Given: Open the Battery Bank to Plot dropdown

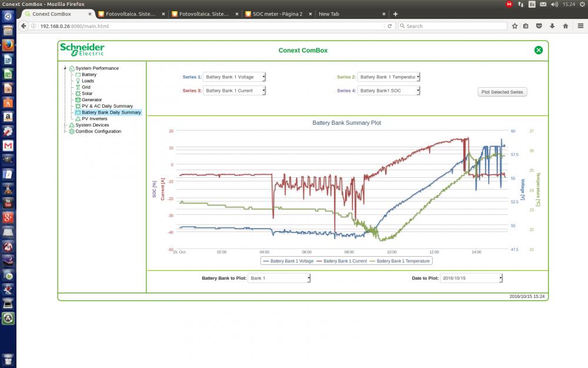Looking at the screenshot, I should click(279, 278).
